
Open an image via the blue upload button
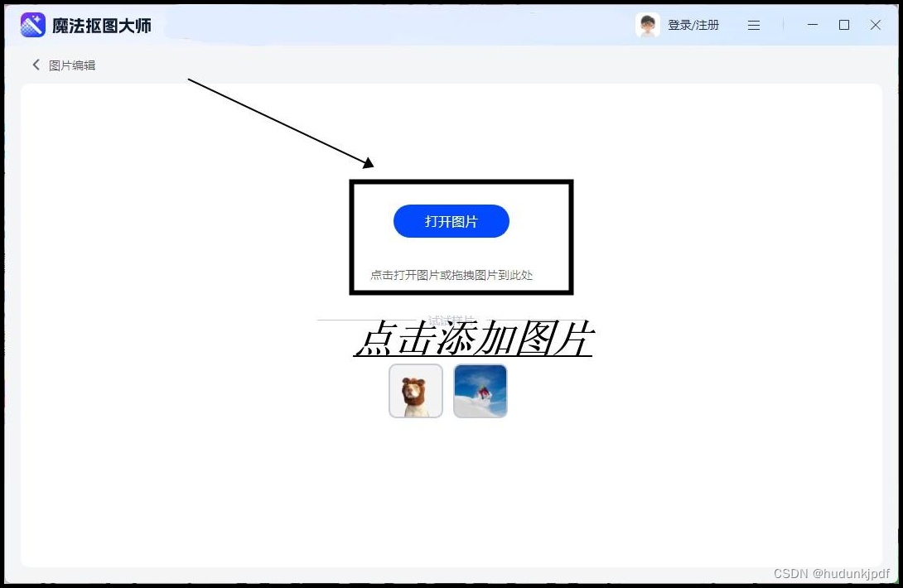point(451,220)
